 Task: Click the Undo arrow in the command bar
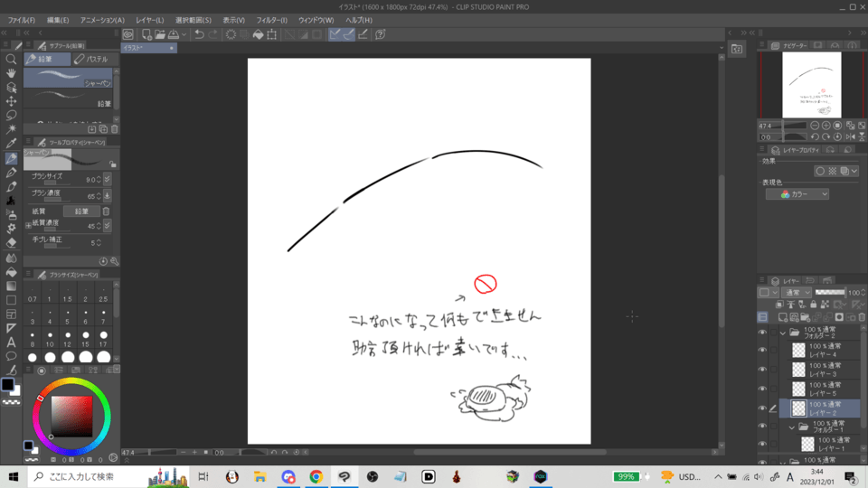coord(199,34)
